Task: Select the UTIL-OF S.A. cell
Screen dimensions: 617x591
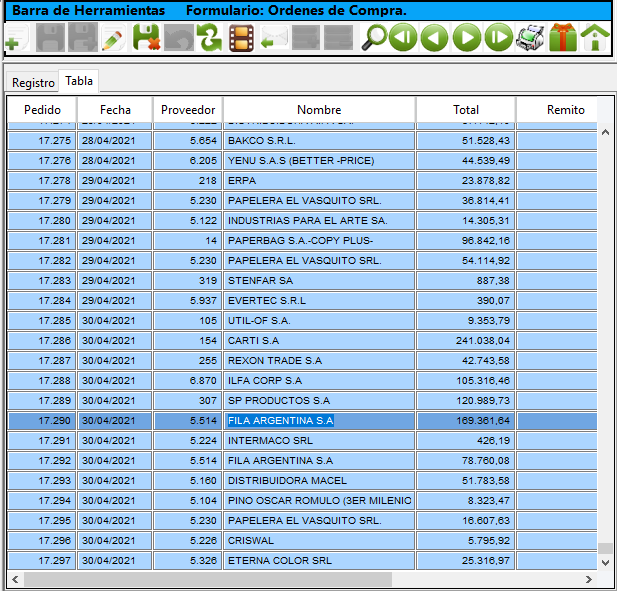Action: tap(319, 321)
